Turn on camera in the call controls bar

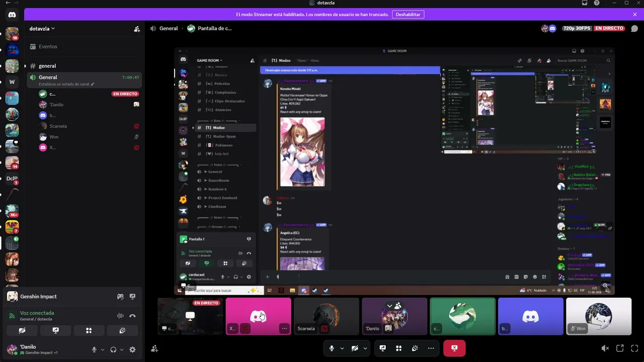355,348
